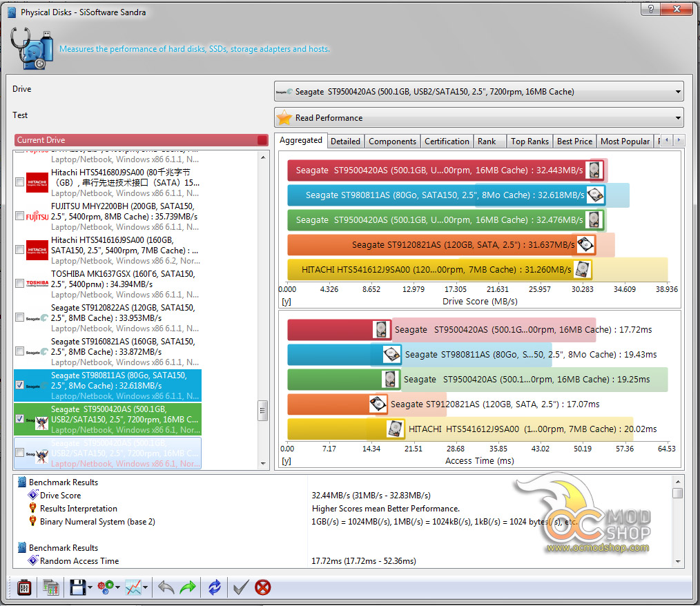Click the green forward arrow icon
Viewport: 700px width, 606px height.
(188, 587)
